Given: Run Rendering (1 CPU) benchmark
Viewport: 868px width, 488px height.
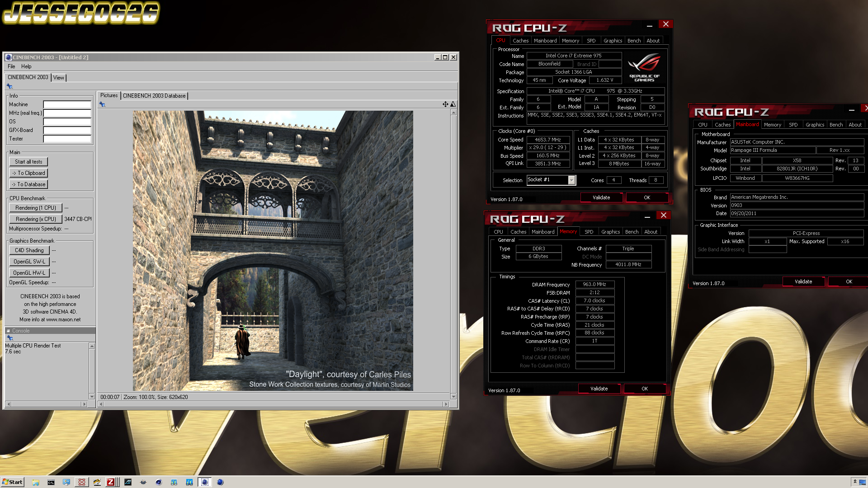Looking at the screenshot, I should pyautogui.click(x=36, y=208).
